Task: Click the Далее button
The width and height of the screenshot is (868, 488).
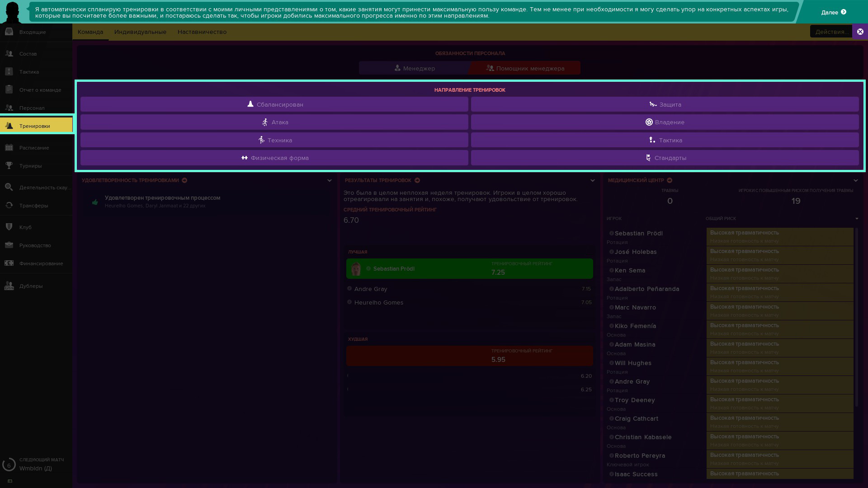Action: [x=833, y=12]
